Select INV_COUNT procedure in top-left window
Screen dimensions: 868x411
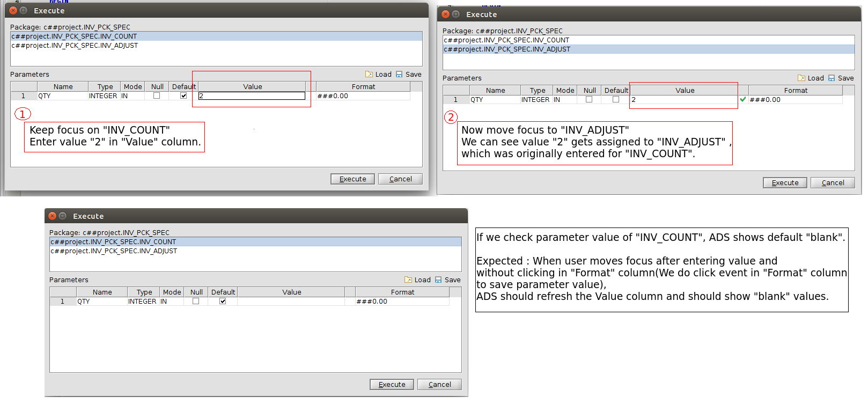(216, 36)
